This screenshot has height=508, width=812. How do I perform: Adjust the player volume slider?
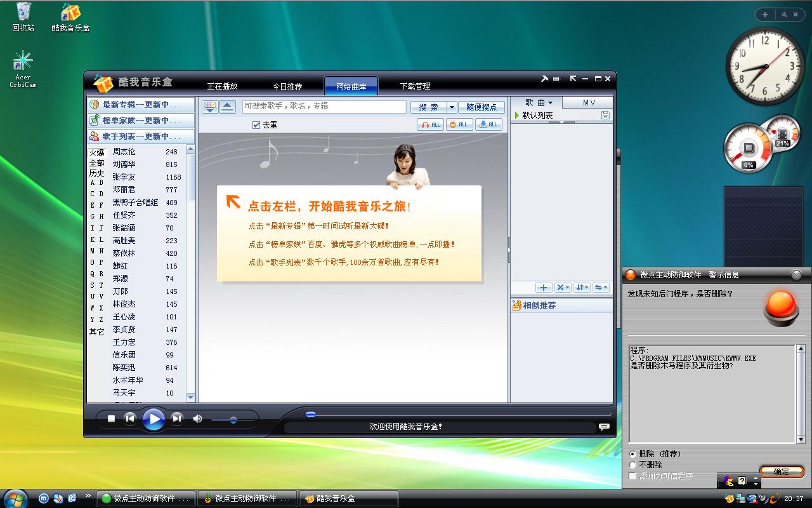233,420
